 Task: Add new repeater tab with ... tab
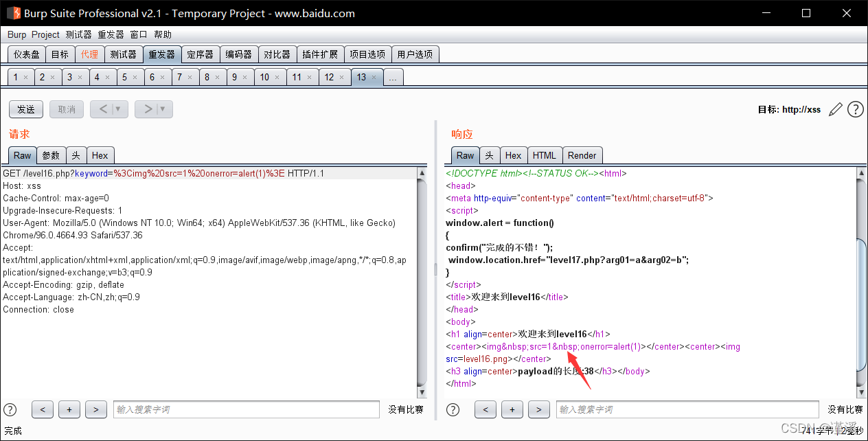point(393,78)
